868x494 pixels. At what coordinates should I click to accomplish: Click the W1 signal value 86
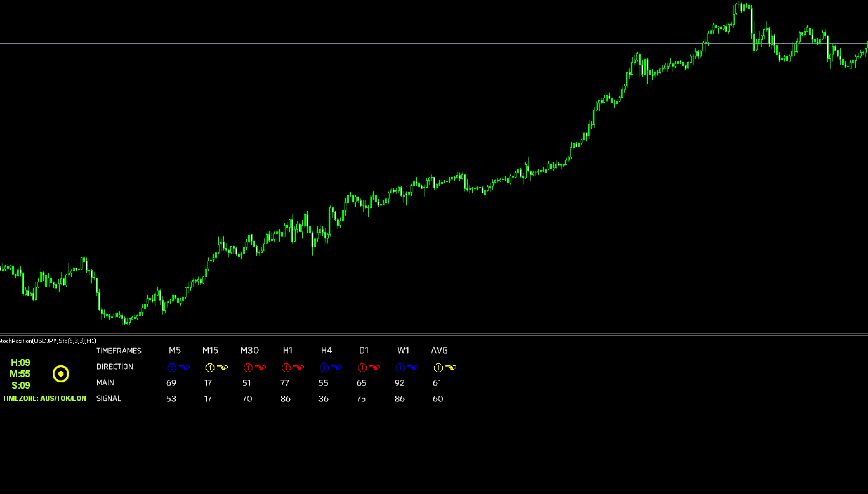[x=399, y=399]
